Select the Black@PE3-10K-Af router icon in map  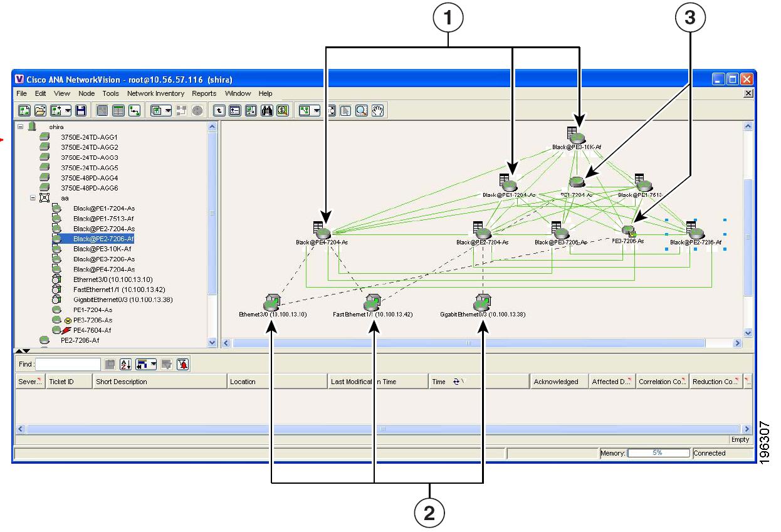coord(575,135)
